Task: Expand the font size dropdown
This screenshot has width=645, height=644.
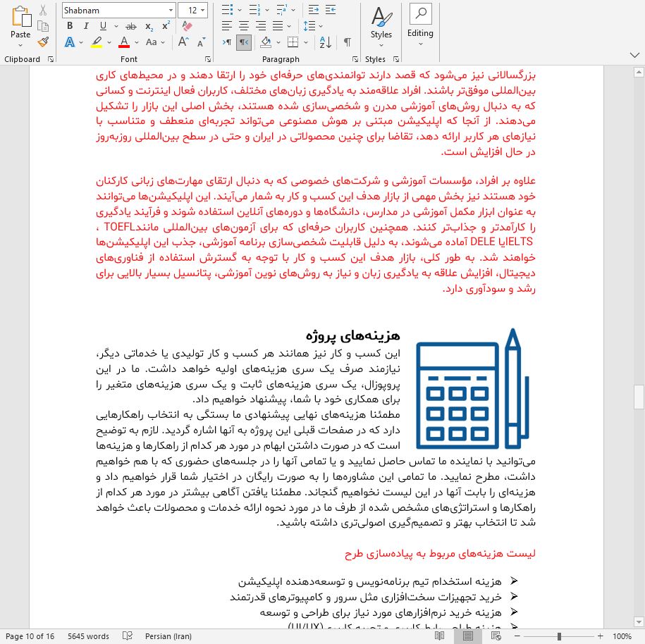Action: [x=203, y=10]
